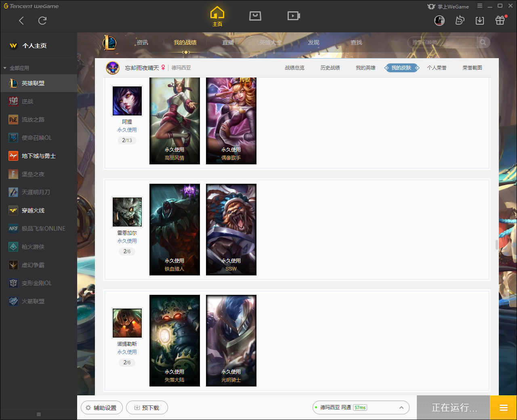
Task: Select 地下城与勇士 in the game list
Action: [38, 156]
